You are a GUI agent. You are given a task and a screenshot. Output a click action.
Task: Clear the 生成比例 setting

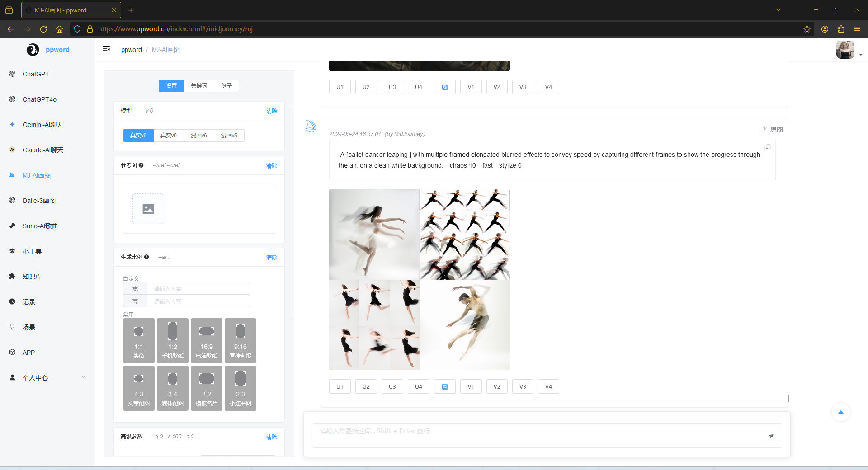[x=272, y=258]
